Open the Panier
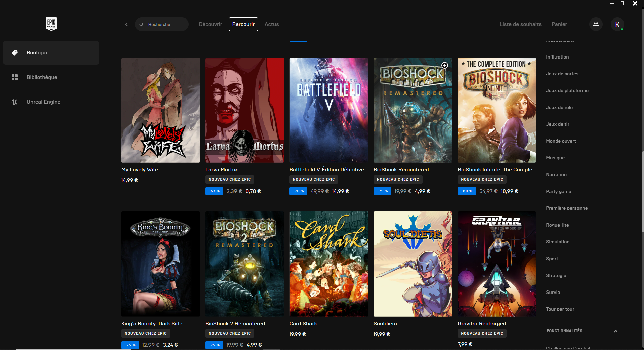This screenshot has height=350, width=644. pos(559,24)
